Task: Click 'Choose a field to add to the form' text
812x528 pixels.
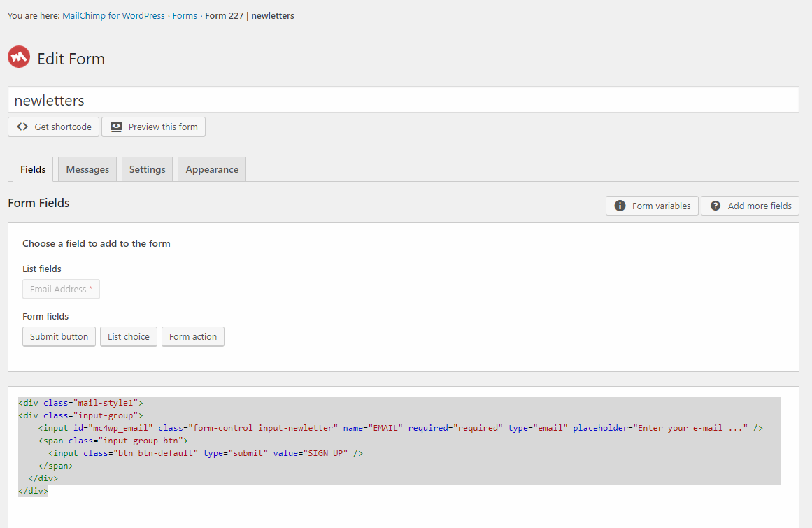Action: tap(97, 244)
